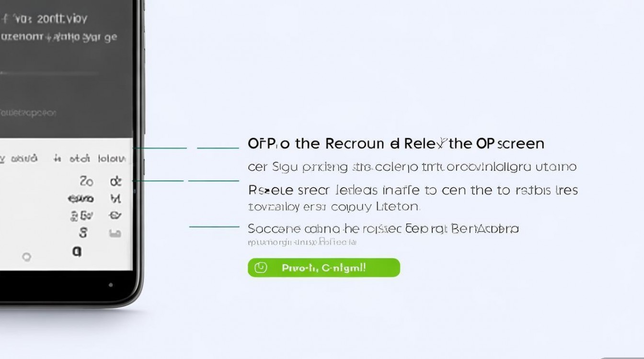Click the "Rsele srecr" instruction line
644x359 pixels.
click(413, 190)
